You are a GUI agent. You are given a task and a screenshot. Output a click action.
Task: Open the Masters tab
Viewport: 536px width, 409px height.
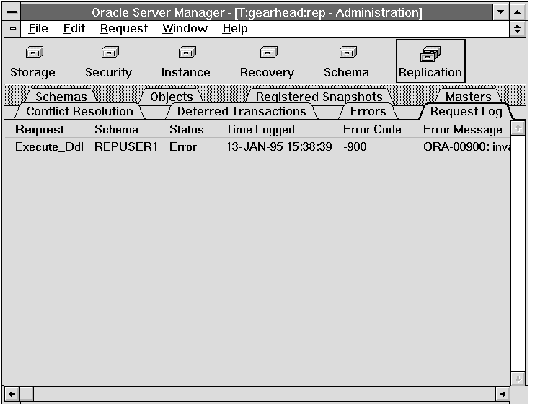(x=468, y=97)
